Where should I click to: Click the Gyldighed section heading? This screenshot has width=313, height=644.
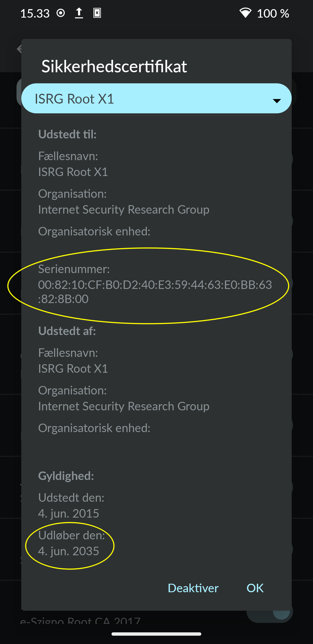click(x=66, y=476)
